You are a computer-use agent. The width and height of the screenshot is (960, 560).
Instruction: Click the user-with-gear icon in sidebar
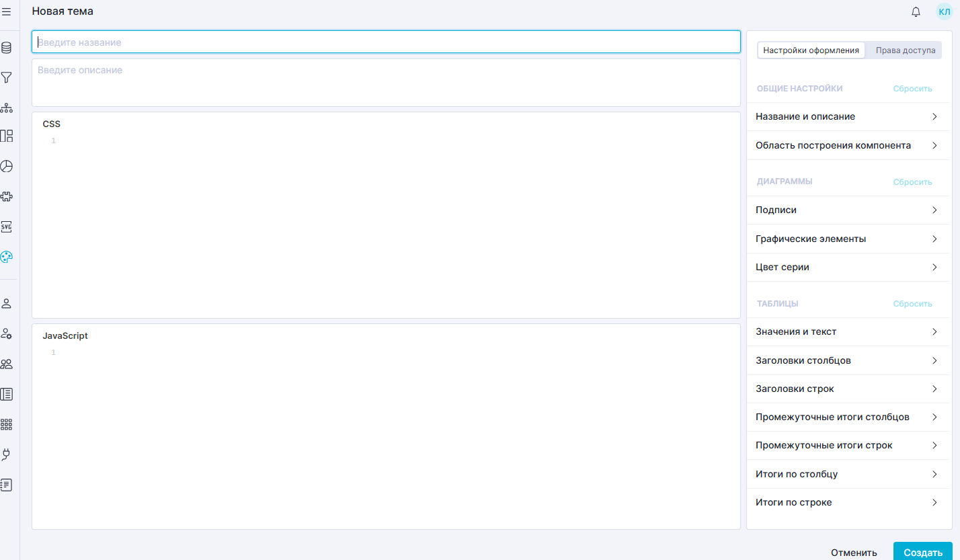[x=7, y=333]
